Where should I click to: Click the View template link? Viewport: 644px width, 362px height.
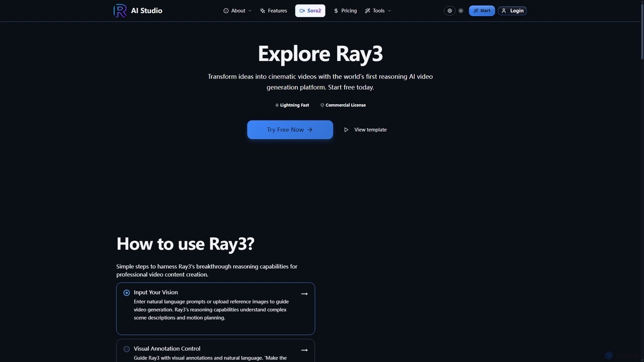pos(365,130)
